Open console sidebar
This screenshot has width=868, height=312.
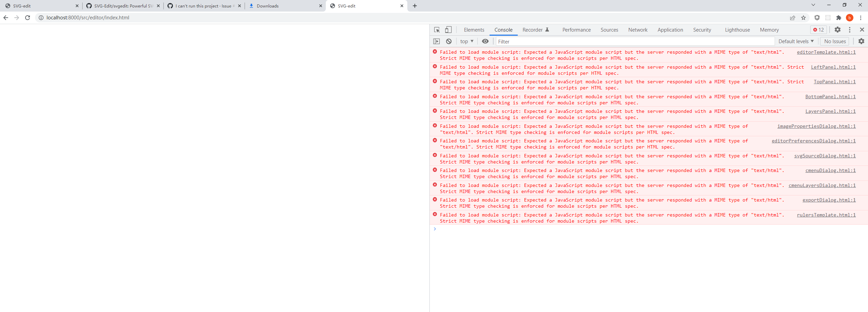point(437,41)
